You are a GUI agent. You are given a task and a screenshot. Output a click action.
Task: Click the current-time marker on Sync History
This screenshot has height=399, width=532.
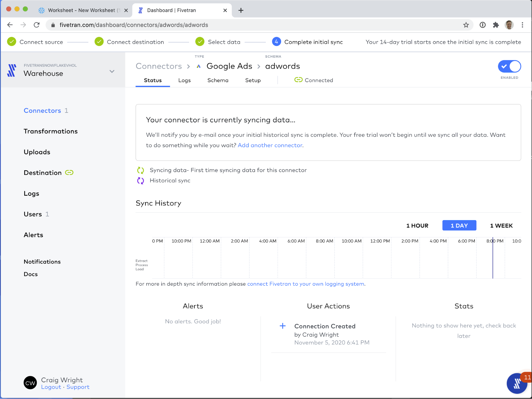tap(493, 258)
